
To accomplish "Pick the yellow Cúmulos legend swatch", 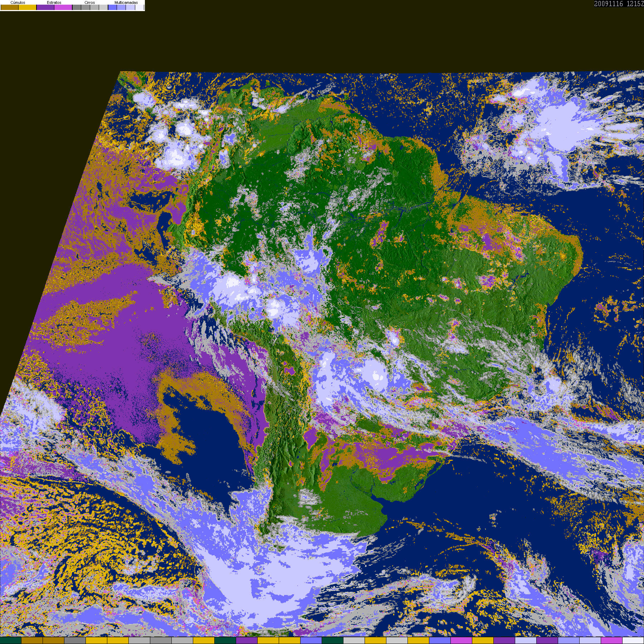I will pos(28,8).
